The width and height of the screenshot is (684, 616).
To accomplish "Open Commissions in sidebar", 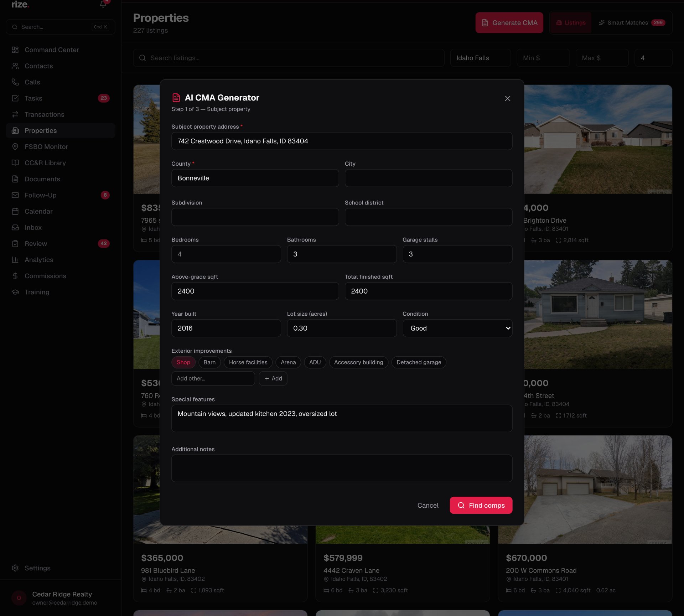I will click(61, 276).
